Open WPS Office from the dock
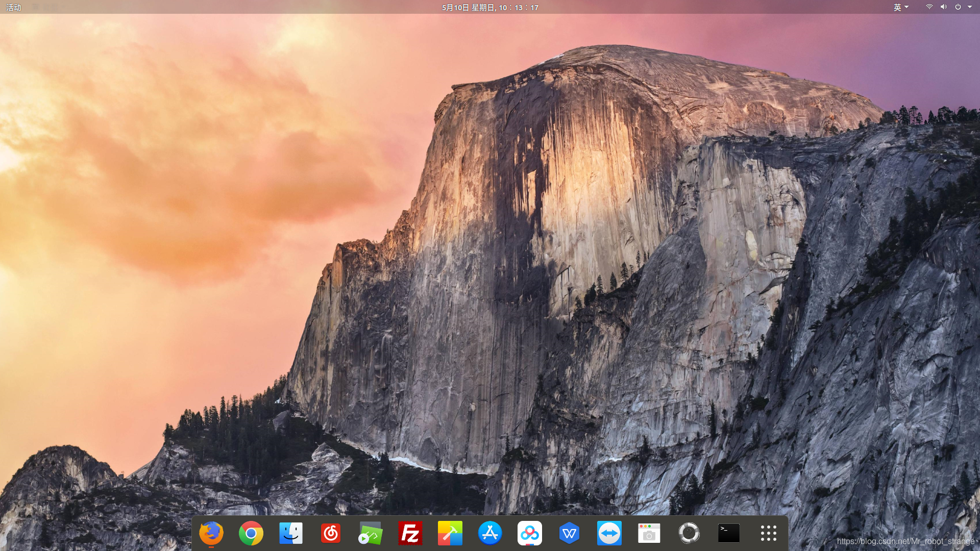 [x=570, y=533]
